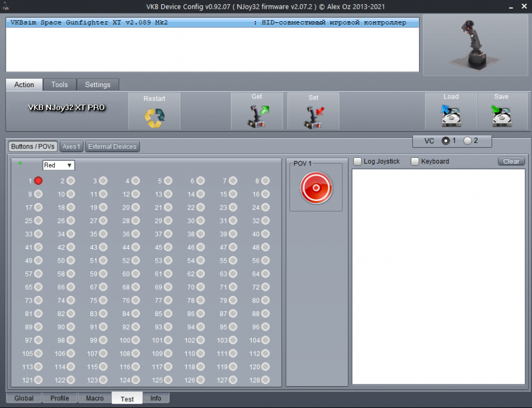Switch to the Info tab

156,398
